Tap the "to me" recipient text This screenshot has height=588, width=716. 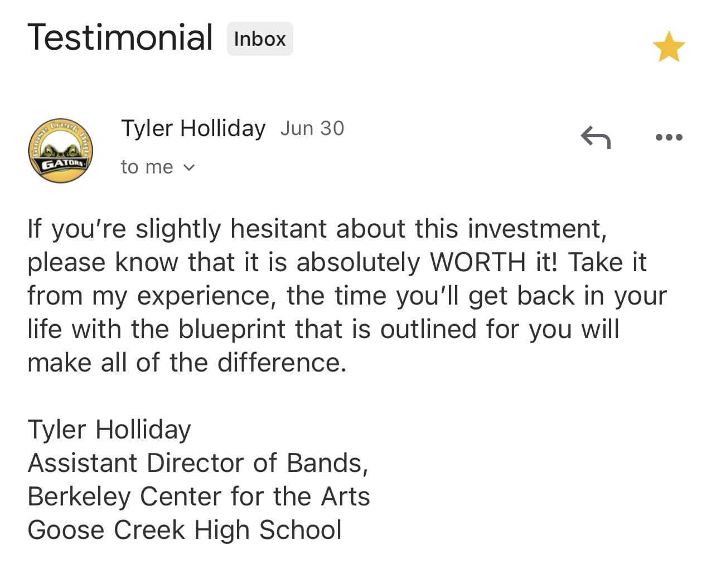pyautogui.click(x=147, y=167)
